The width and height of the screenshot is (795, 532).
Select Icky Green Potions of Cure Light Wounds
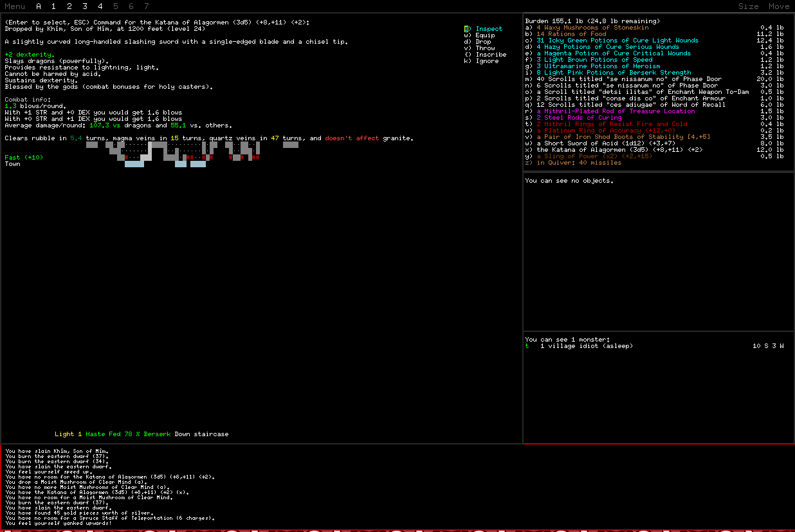pos(654,41)
